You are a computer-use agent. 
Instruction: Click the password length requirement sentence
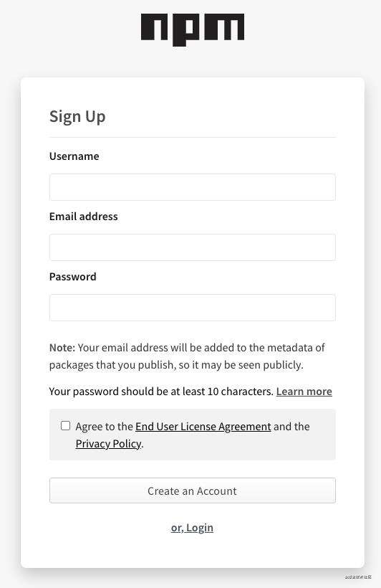pos(161,392)
